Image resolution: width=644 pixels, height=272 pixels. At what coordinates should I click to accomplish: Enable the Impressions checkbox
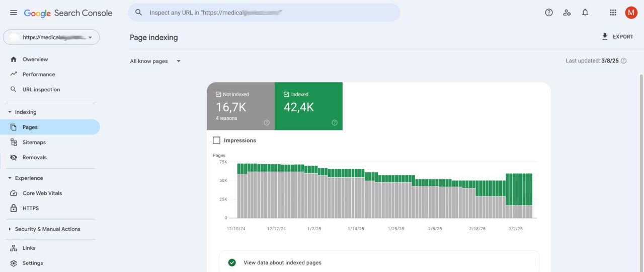pyautogui.click(x=216, y=141)
